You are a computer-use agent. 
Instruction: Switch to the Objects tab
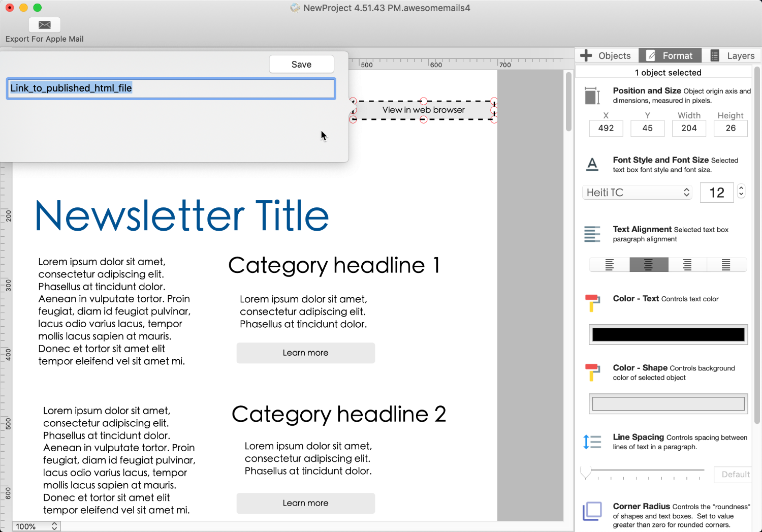(607, 55)
